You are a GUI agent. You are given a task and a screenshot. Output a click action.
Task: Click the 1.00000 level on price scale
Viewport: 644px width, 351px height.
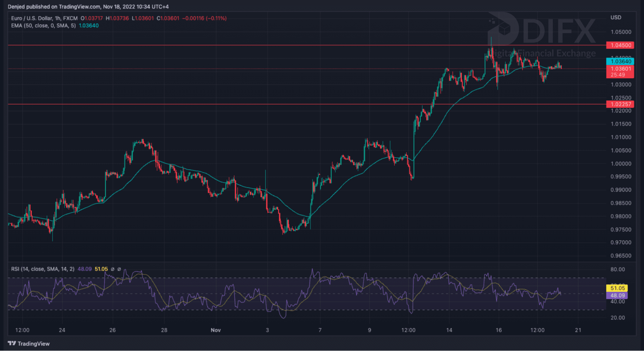point(621,163)
